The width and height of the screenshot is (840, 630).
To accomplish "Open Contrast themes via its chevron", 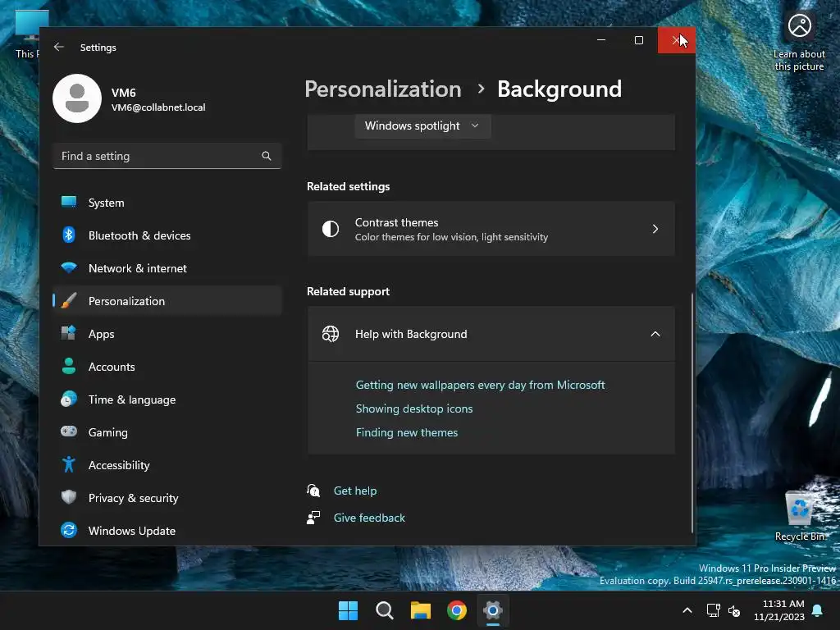I will 655,230.
